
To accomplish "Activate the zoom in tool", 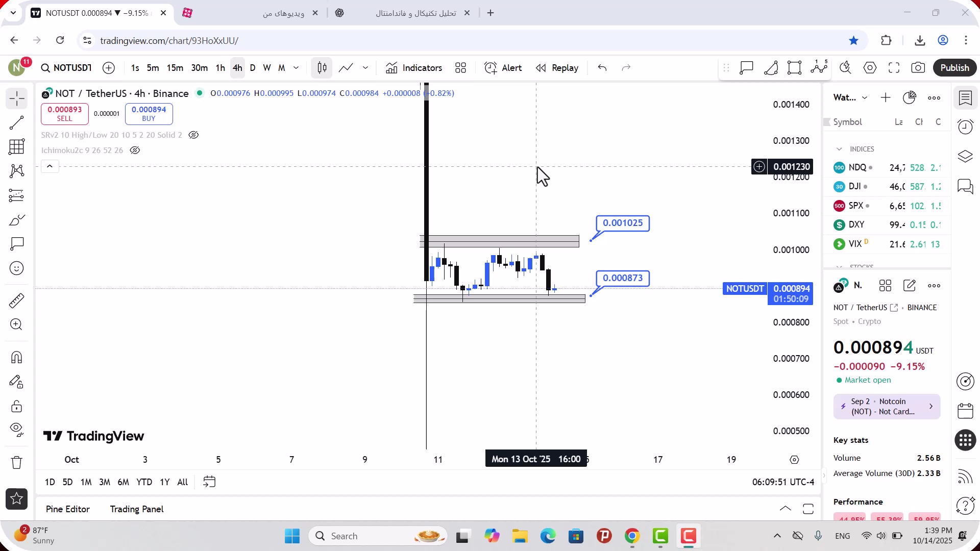I will click(x=17, y=324).
